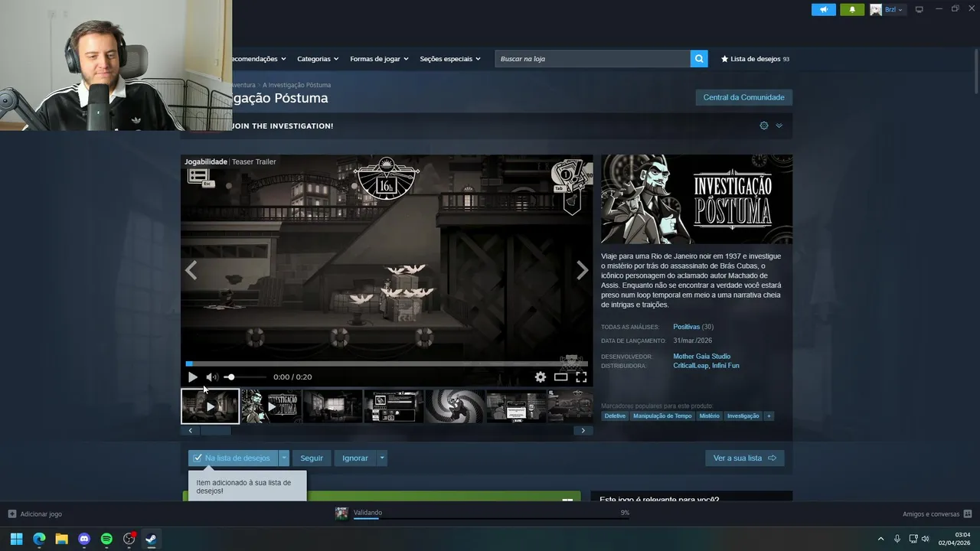Enter fullscreen on the video player
The image size is (980, 551).
[x=581, y=377]
